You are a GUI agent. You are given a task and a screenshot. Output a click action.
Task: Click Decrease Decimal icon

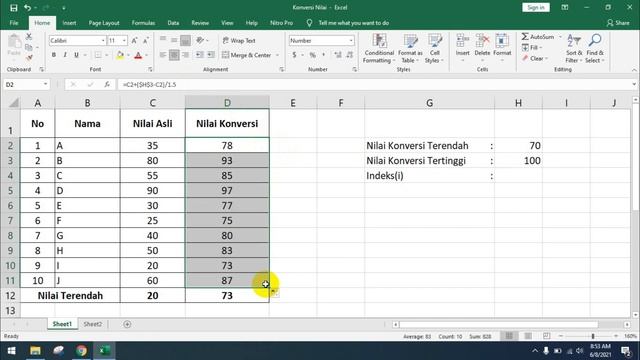click(x=350, y=55)
